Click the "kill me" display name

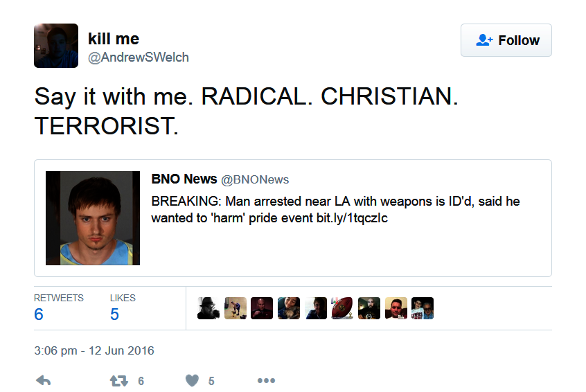(114, 39)
